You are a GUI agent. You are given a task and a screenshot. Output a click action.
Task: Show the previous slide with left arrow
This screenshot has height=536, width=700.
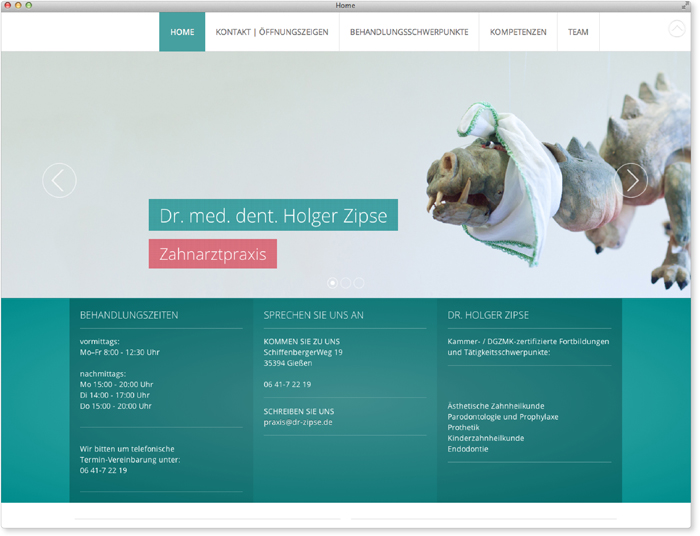(x=59, y=180)
